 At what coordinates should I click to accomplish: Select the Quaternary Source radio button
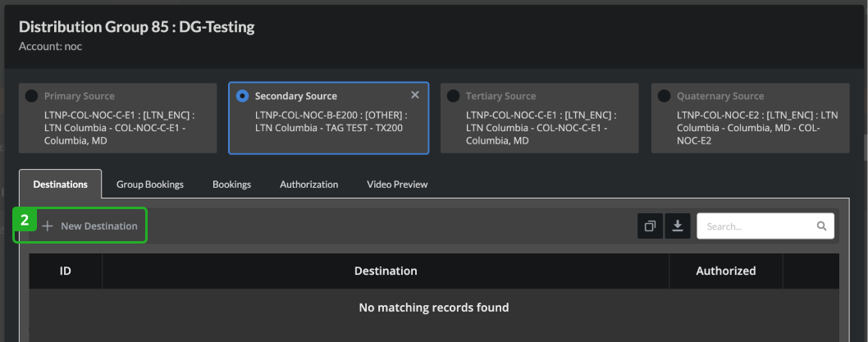pyautogui.click(x=664, y=96)
